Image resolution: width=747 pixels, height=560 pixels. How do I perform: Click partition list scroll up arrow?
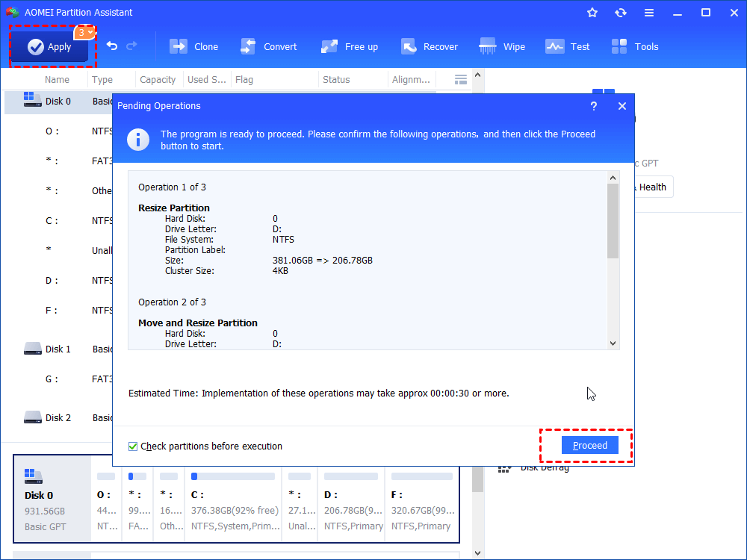point(478,75)
